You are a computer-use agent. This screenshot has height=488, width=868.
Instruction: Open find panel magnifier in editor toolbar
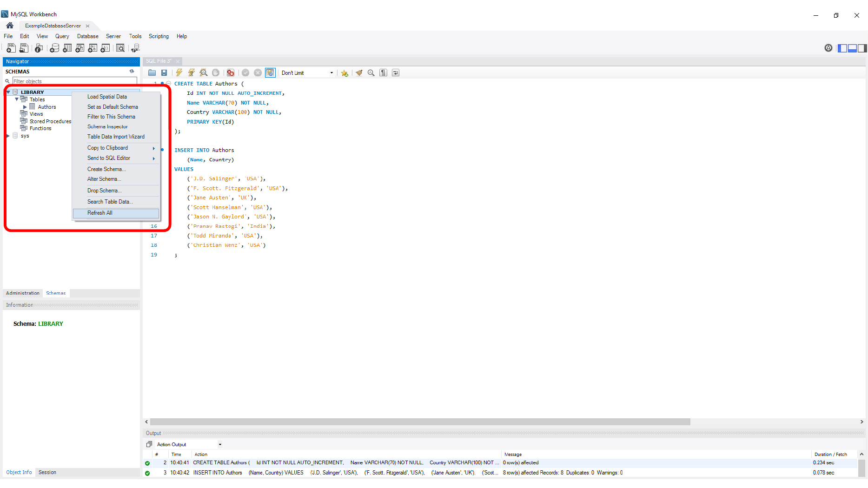(371, 73)
